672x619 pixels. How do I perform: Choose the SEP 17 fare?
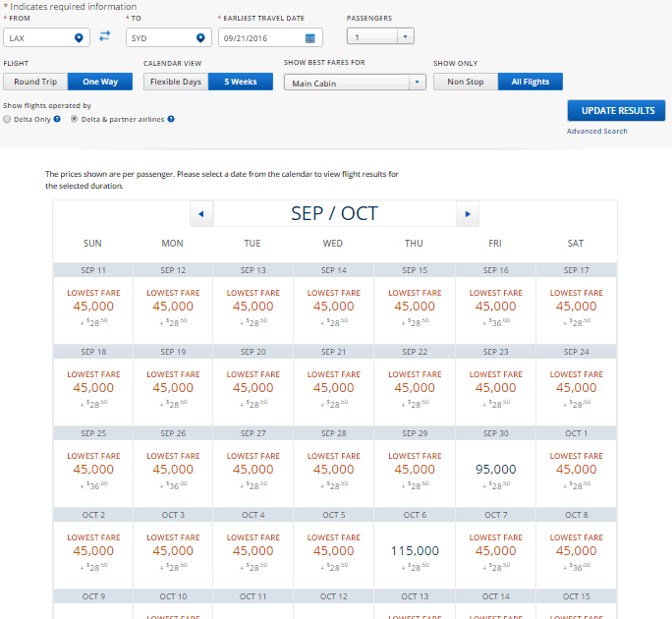click(x=576, y=309)
